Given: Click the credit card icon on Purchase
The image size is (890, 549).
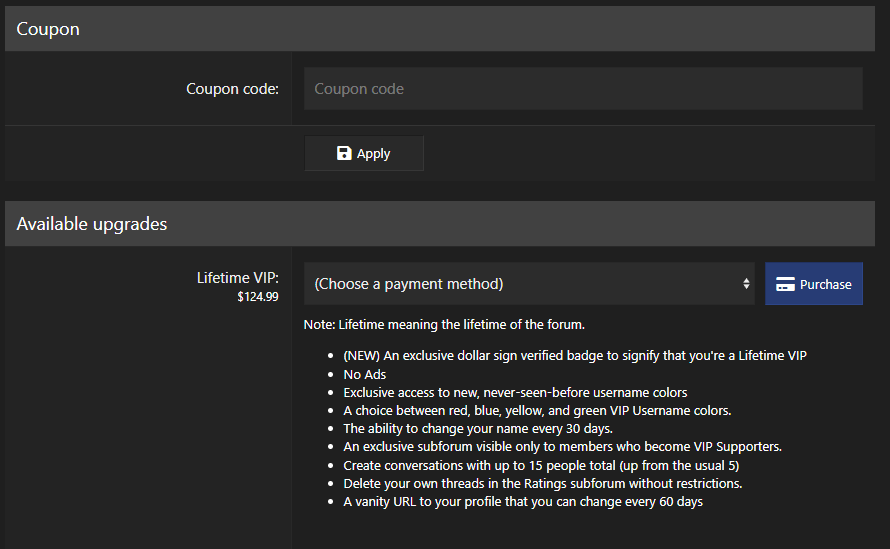Looking at the screenshot, I should (785, 284).
